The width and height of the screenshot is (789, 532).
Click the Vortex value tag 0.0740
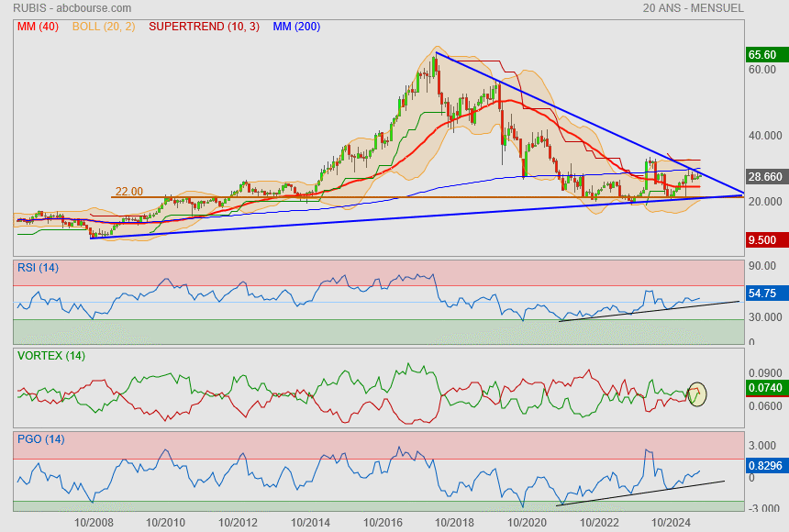(x=765, y=388)
